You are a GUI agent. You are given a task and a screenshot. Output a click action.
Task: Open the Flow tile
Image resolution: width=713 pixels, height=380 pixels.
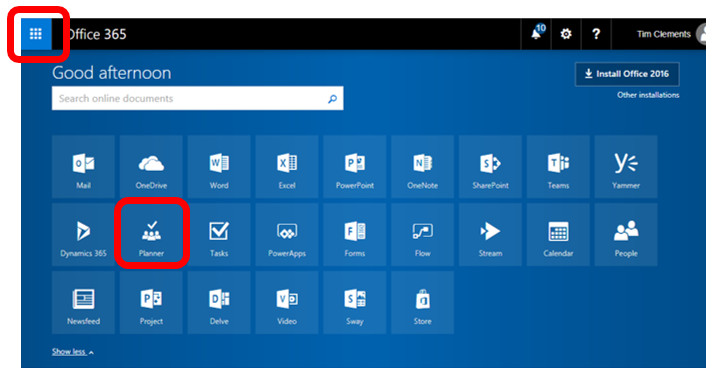click(422, 235)
